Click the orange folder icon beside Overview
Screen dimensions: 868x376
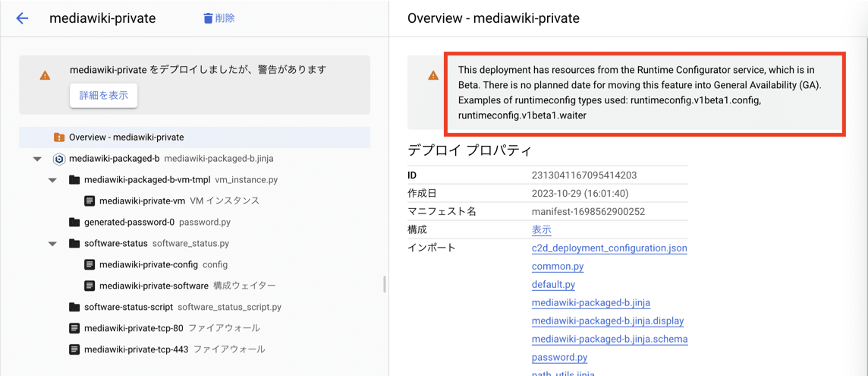click(58, 137)
